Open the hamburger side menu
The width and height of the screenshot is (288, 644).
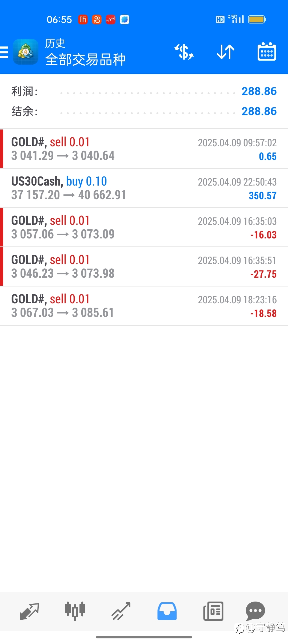pyautogui.click(x=4, y=52)
